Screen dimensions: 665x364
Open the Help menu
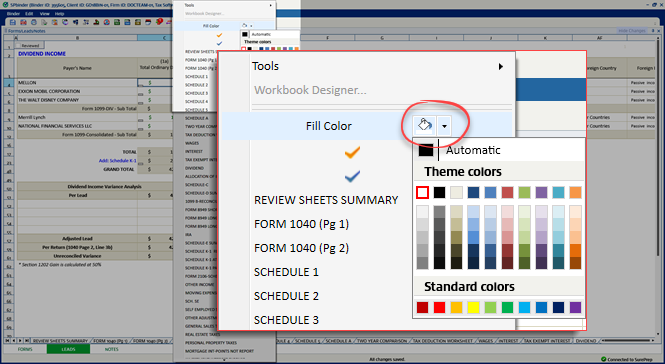[59, 14]
